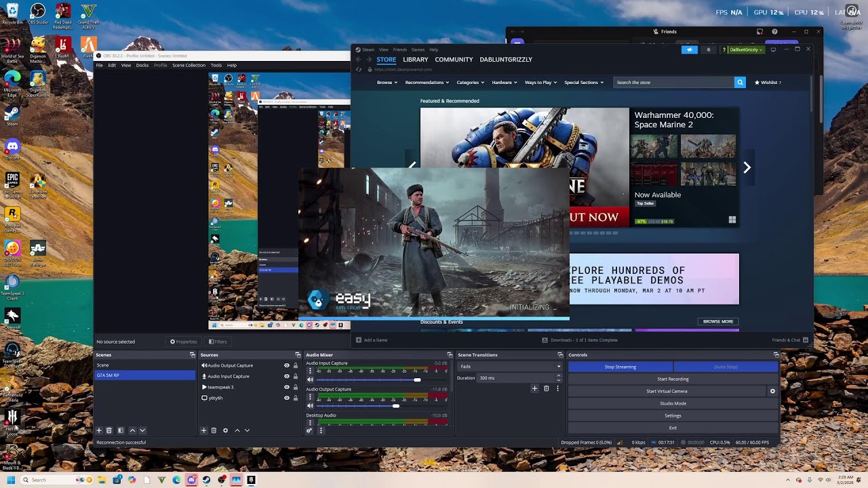This screenshot has width=868, height=488.
Task: Open Steam Hardware dropdown
Action: (505, 83)
